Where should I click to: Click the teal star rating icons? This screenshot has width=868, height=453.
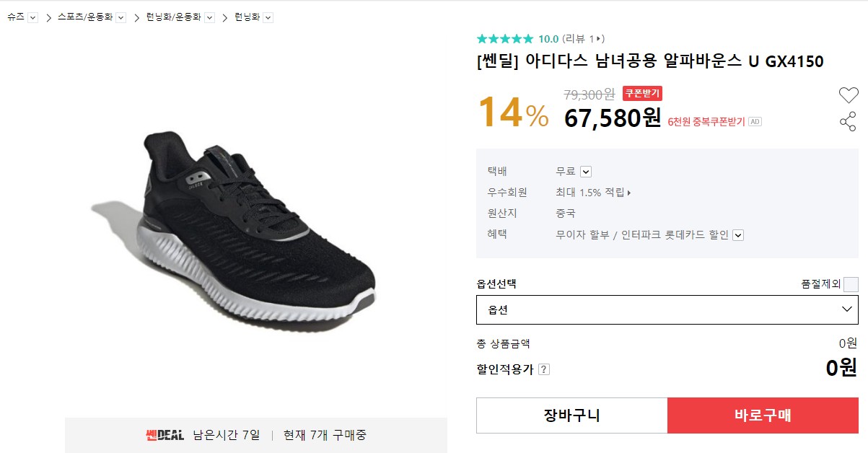click(x=505, y=39)
